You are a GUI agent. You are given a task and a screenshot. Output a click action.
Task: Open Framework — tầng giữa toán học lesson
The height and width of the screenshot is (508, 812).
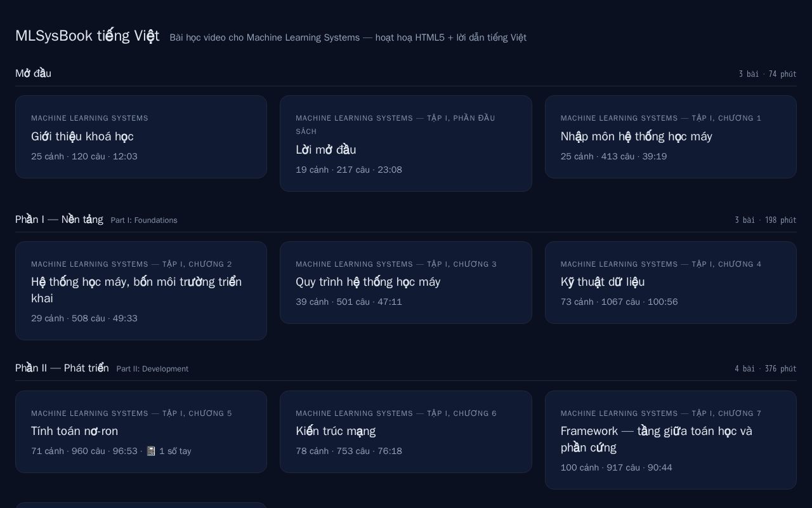tap(671, 440)
